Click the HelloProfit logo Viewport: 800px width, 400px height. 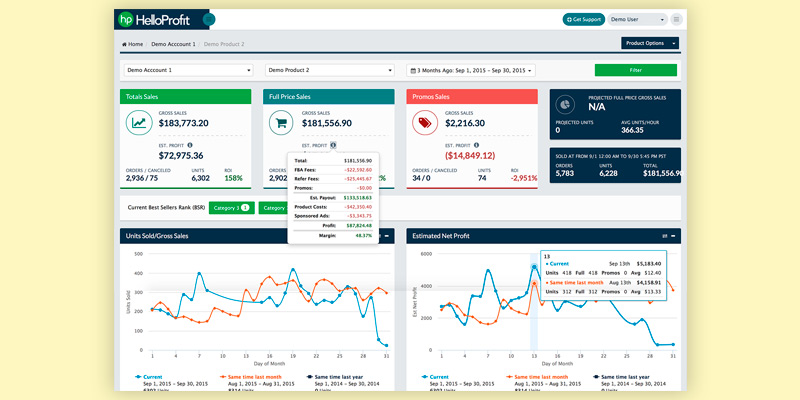(x=155, y=19)
